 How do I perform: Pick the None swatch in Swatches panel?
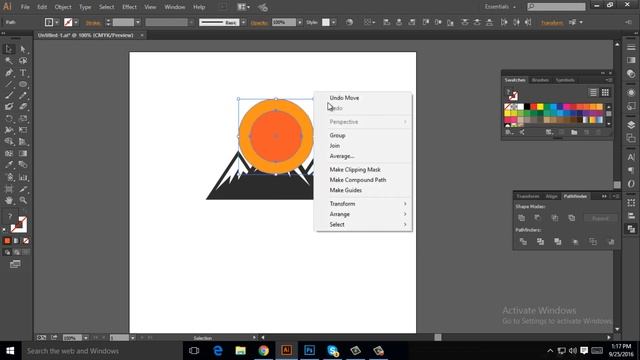(507, 107)
